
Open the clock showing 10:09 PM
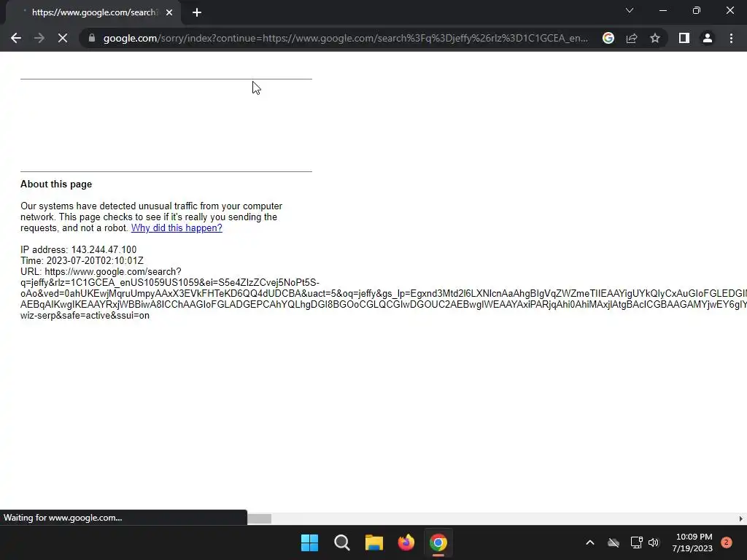[x=693, y=542]
